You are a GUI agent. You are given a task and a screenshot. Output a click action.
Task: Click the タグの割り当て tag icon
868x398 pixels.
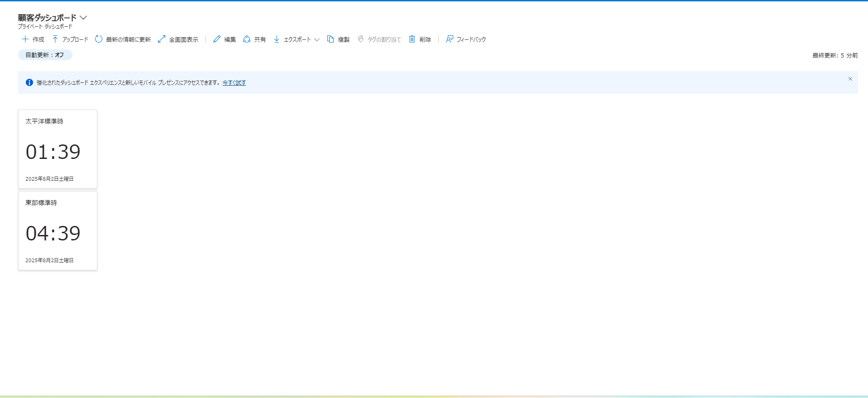(360, 39)
